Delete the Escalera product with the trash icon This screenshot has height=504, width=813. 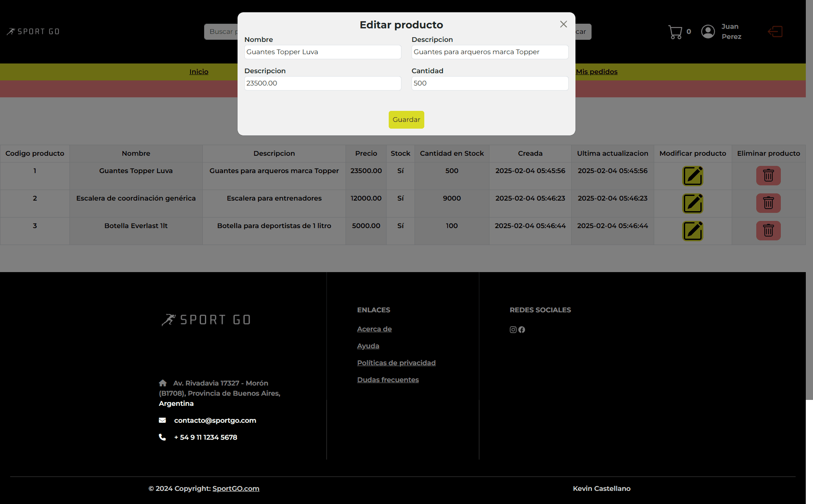(768, 203)
